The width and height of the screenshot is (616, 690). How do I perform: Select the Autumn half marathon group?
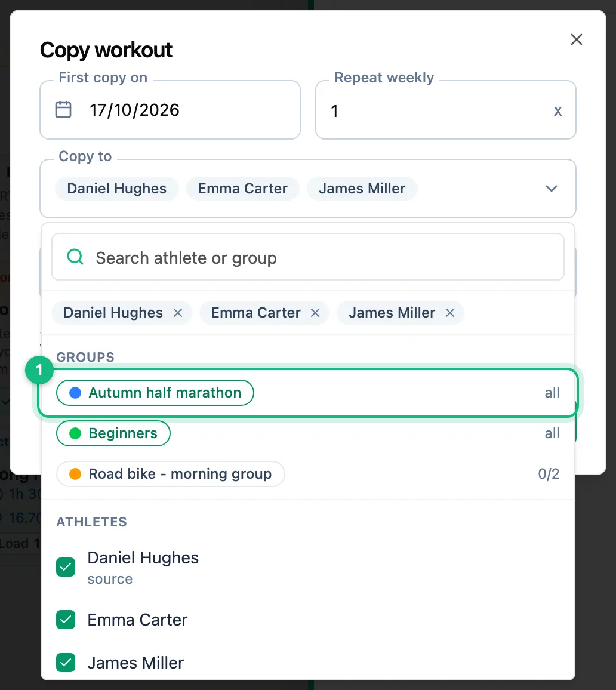point(155,393)
